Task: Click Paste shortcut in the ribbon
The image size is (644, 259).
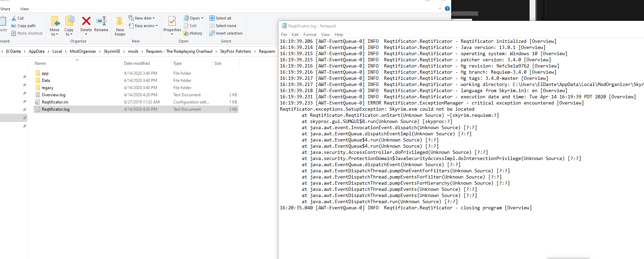Action: point(27,33)
